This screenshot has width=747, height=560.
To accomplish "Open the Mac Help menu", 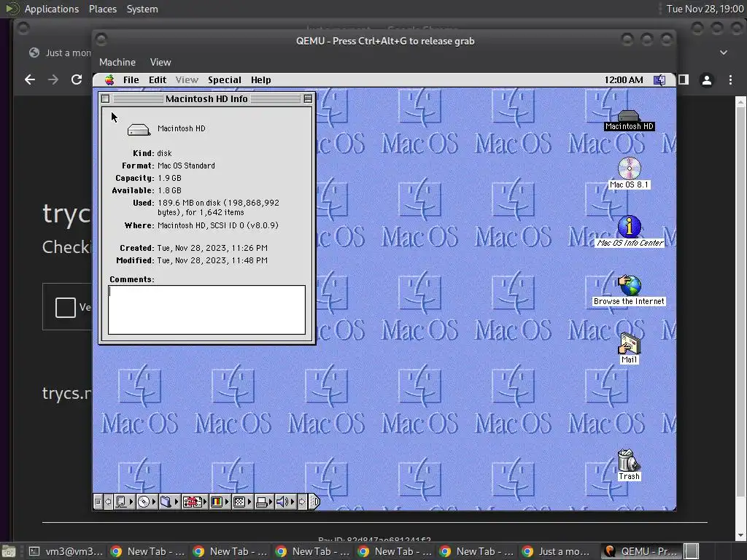I will [260, 80].
